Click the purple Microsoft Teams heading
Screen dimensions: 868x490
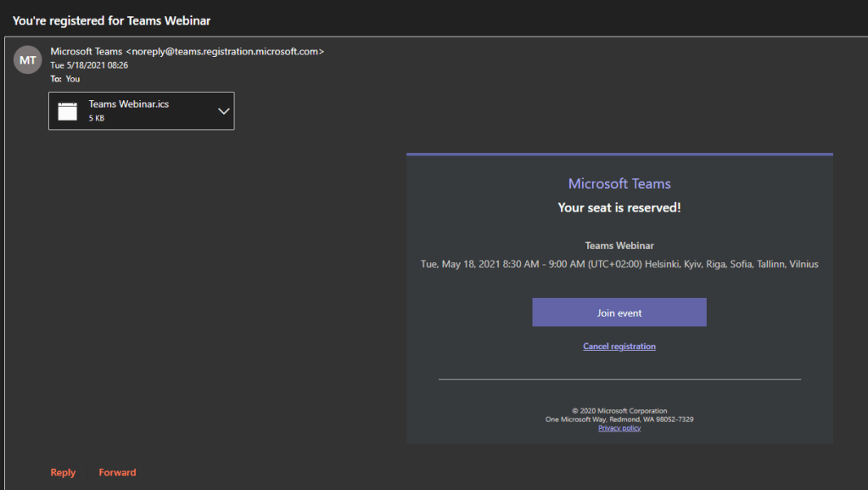[619, 183]
